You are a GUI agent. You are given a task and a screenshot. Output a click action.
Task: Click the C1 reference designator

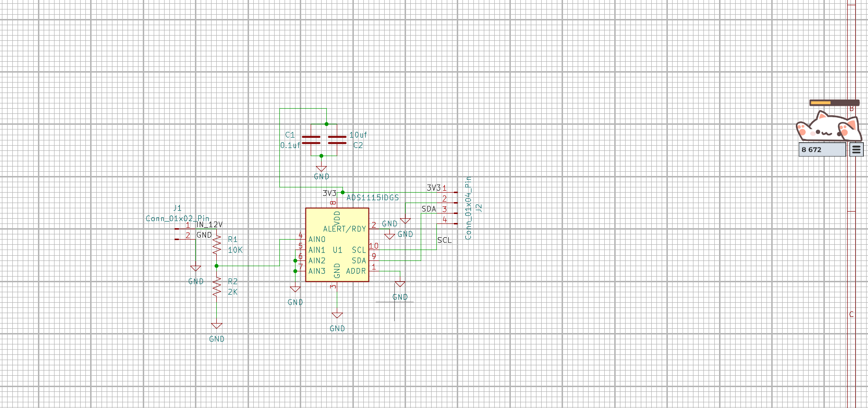point(290,135)
